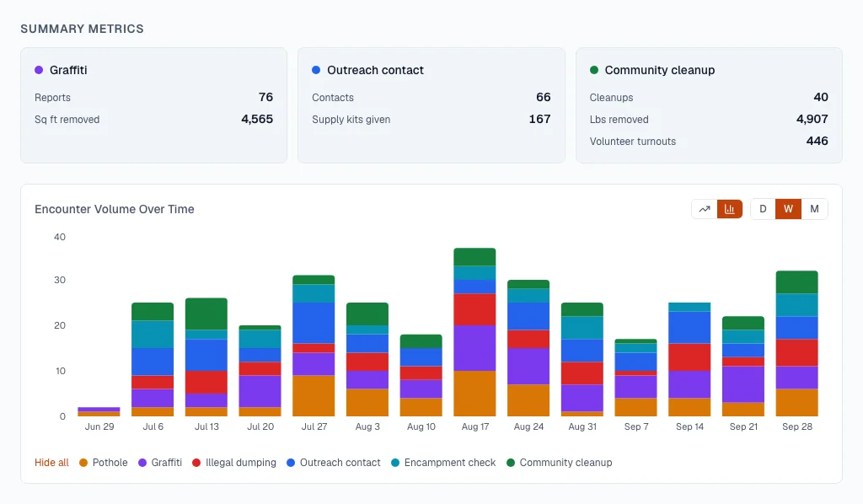
Task: Open the Outreach contact summary card heading
Action: click(367, 70)
